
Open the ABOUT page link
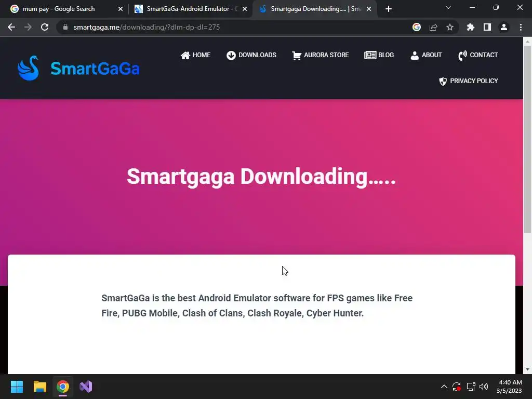(426, 55)
